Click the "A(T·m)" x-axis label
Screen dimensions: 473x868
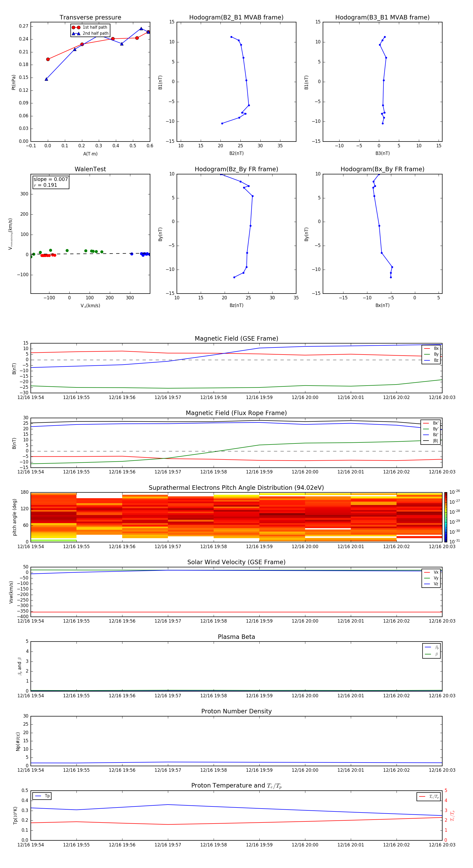coord(90,154)
